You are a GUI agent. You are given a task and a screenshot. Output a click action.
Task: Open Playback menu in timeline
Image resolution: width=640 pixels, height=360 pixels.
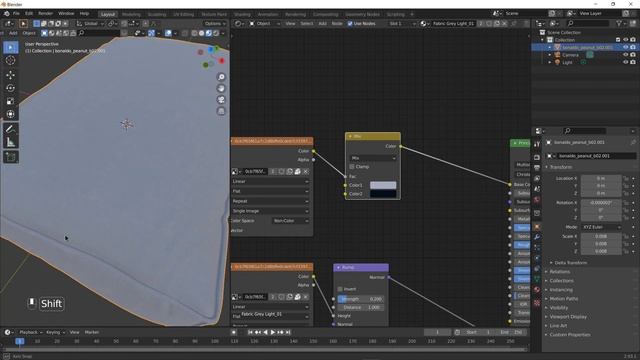tap(31, 332)
